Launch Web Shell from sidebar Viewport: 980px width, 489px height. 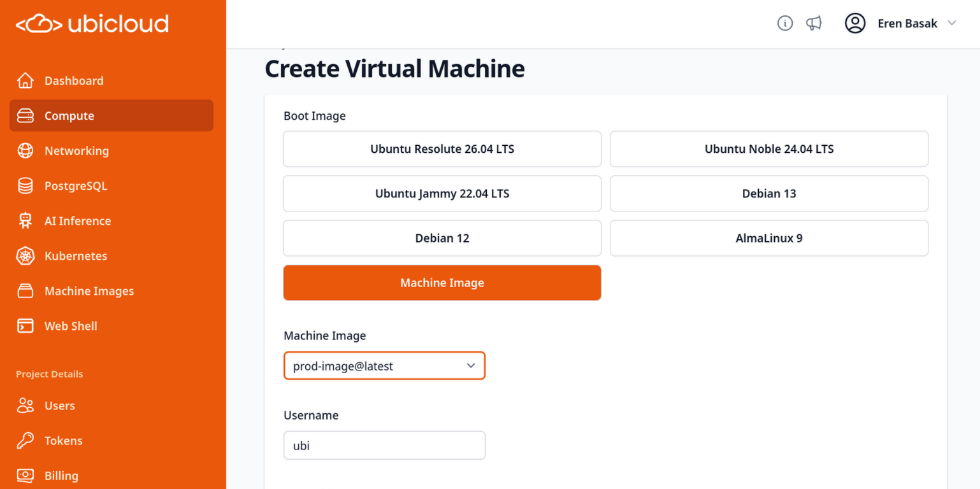tap(112, 326)
